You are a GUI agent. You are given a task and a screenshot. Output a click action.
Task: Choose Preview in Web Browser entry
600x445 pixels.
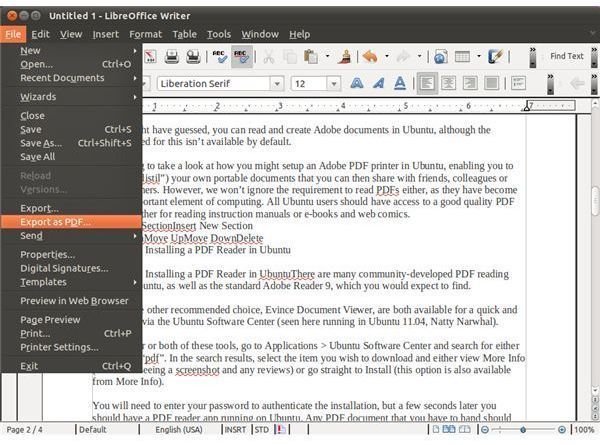(71, 301)
